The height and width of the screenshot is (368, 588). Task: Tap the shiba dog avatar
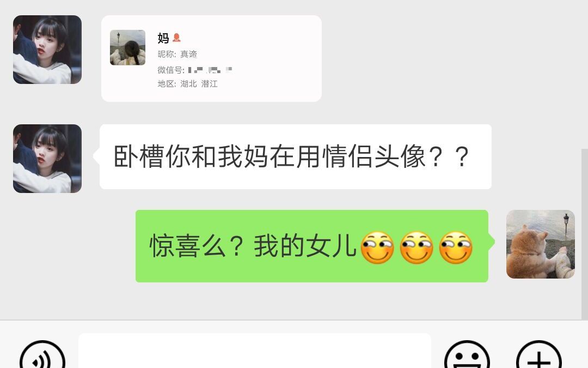pos(541,244)
